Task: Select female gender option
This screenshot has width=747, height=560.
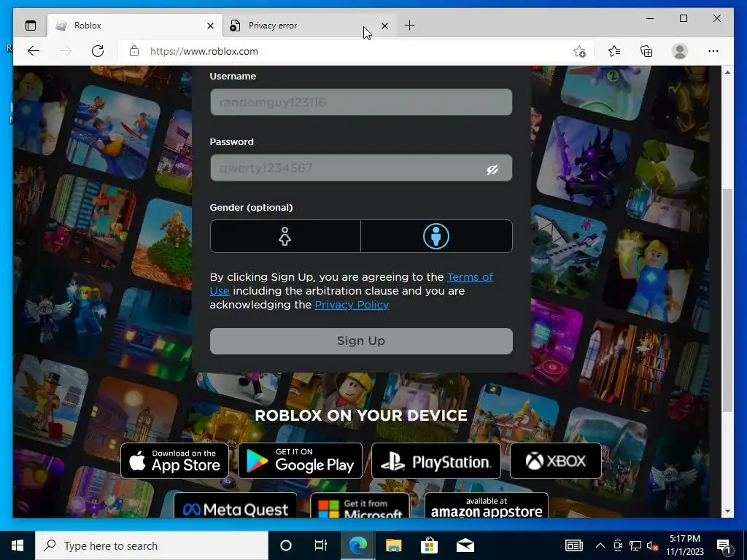Action: tap(285, 236)
